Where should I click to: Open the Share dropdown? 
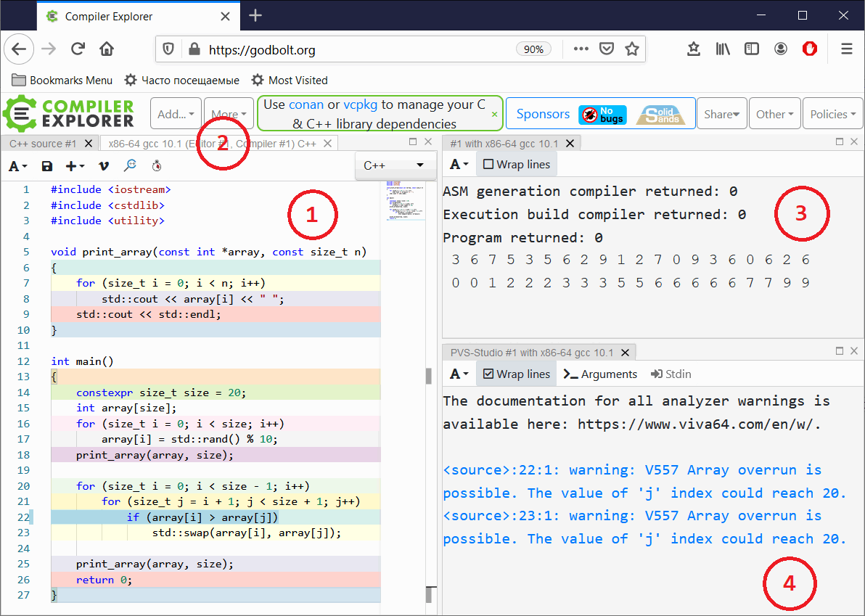click(x=721, y=114)
